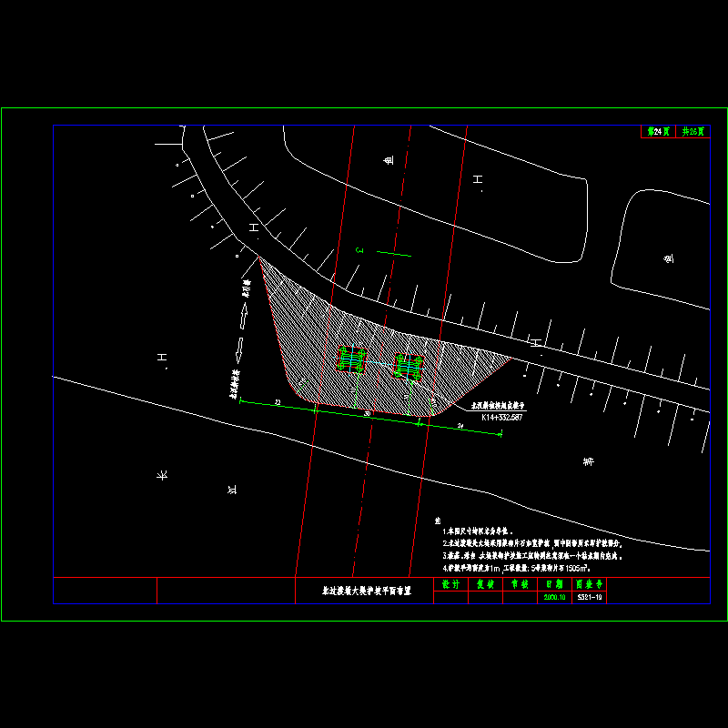The image size is (728, 728).
Task: Click the 设计 header cell in title block
Action: (450, 584)
